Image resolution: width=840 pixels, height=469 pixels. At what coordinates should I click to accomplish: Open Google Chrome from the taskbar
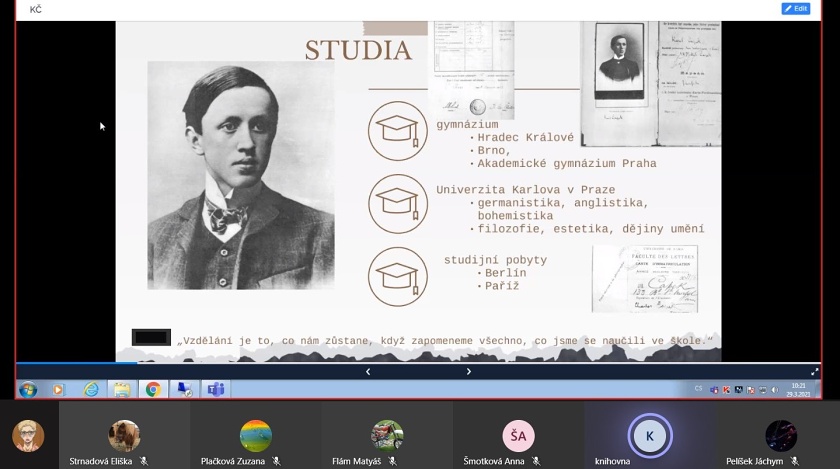pyautogui.click(x=153, y=389)
